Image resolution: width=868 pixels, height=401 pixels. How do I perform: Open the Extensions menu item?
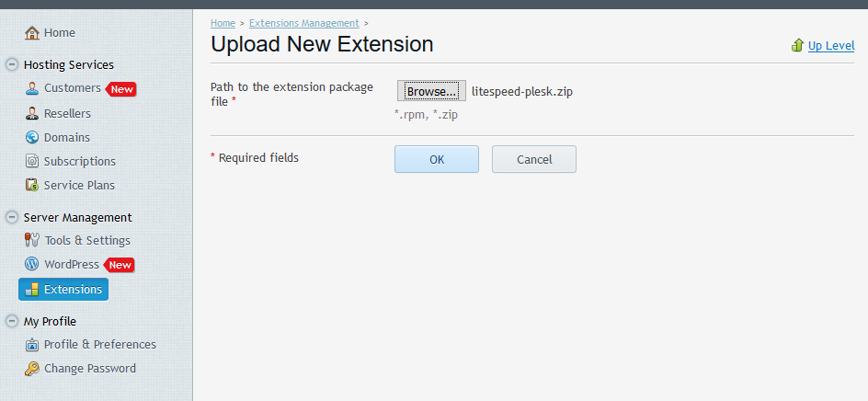(x=73, y=290)
